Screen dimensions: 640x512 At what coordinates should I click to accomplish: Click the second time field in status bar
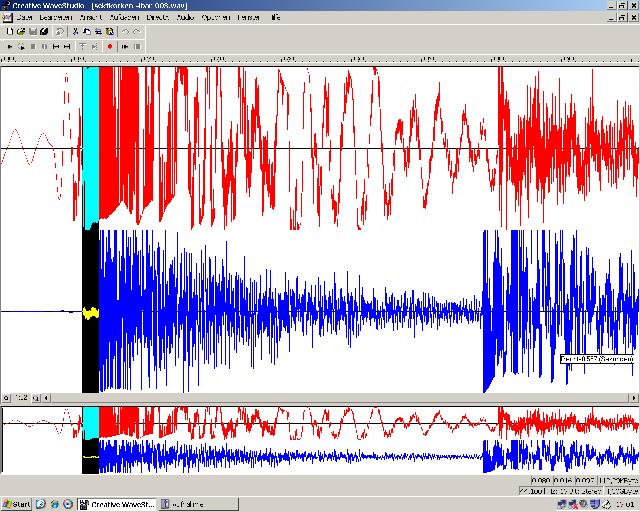[x=563, y=481]
